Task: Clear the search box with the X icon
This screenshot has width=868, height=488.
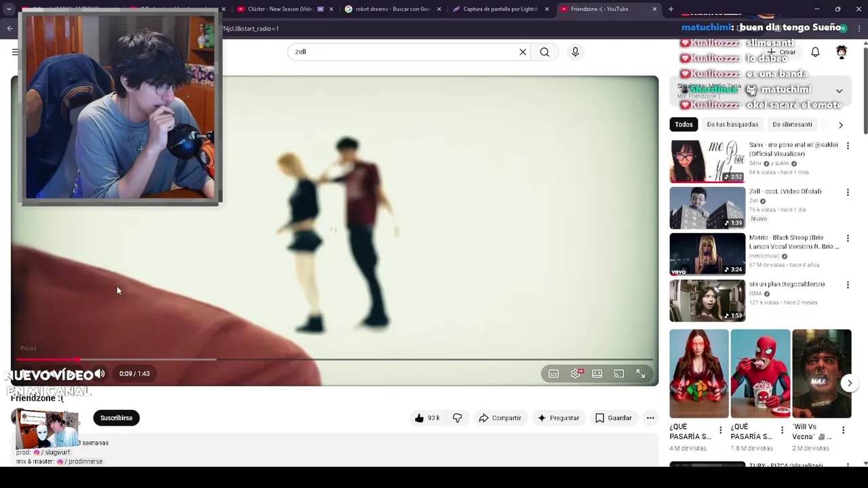Action: click(523, 52)
